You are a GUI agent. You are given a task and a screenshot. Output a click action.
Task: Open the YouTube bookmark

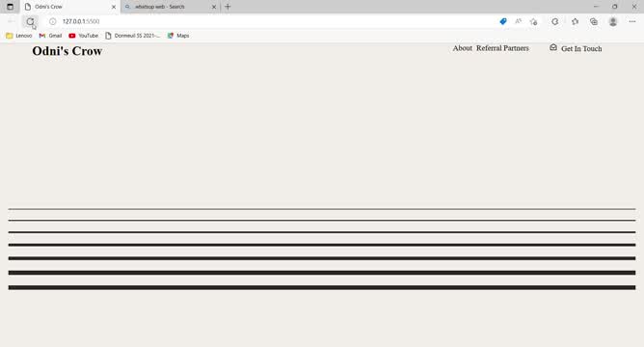coord(83,36)
